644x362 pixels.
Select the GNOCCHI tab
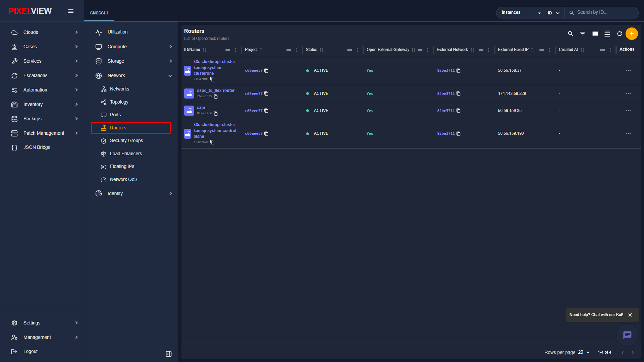[99, 13]
